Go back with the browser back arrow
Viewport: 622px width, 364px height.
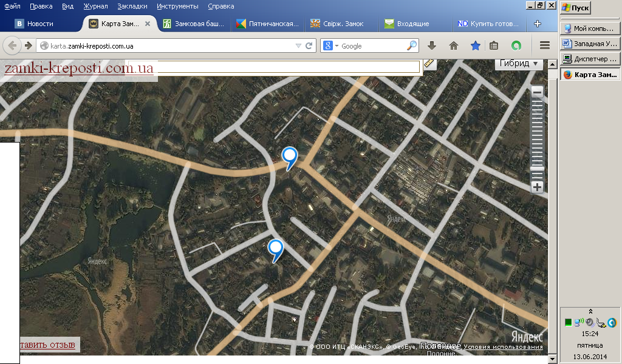(x=12, y=46)
